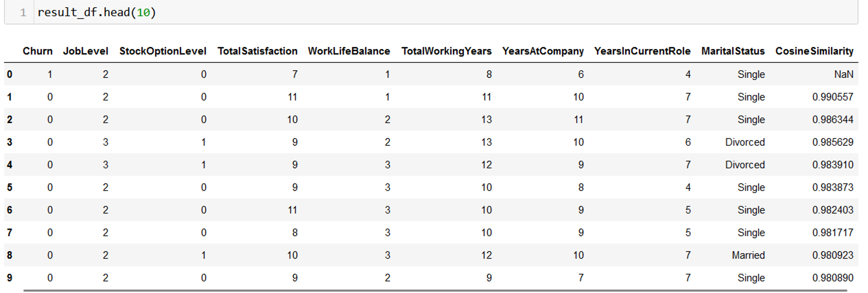This screenshot has height=293, width=868.
Task: Click the row index 9 label
Action: click(10, 278)
